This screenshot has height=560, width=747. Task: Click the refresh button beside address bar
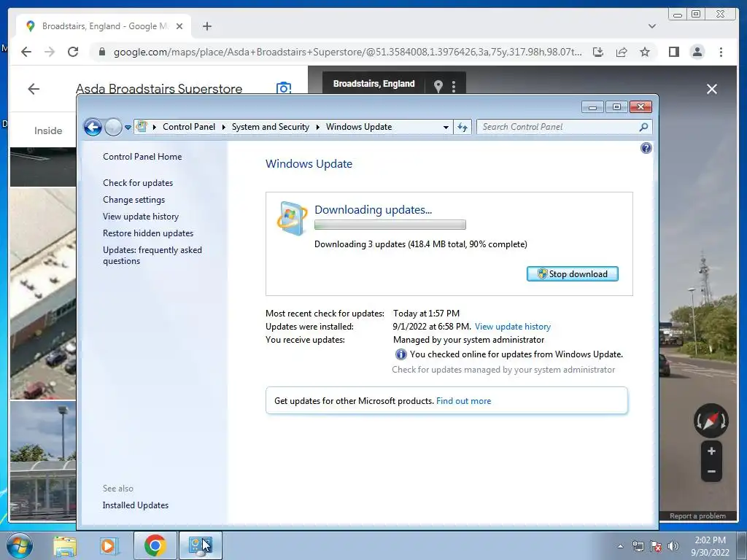coord(462,127)
